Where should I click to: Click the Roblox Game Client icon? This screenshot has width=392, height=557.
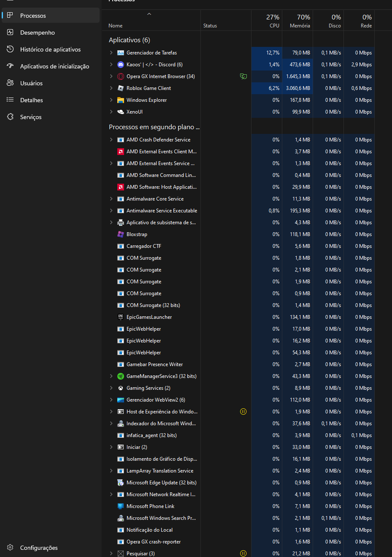121,88
